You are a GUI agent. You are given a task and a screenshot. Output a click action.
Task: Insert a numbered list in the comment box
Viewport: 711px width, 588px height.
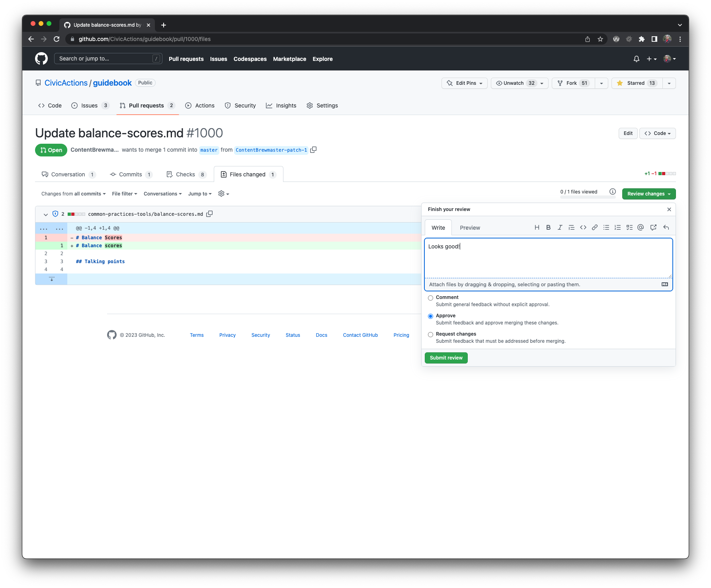pyautogui.click(x=617, y=227)
